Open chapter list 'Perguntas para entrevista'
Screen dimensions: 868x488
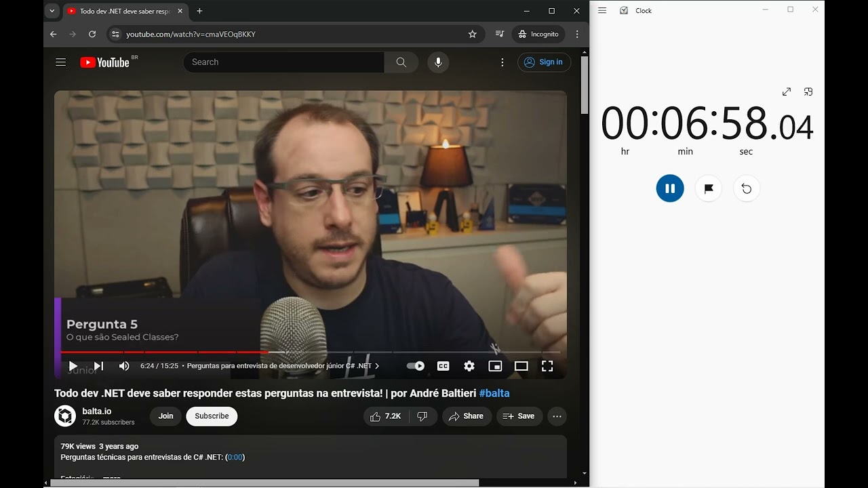283,366
